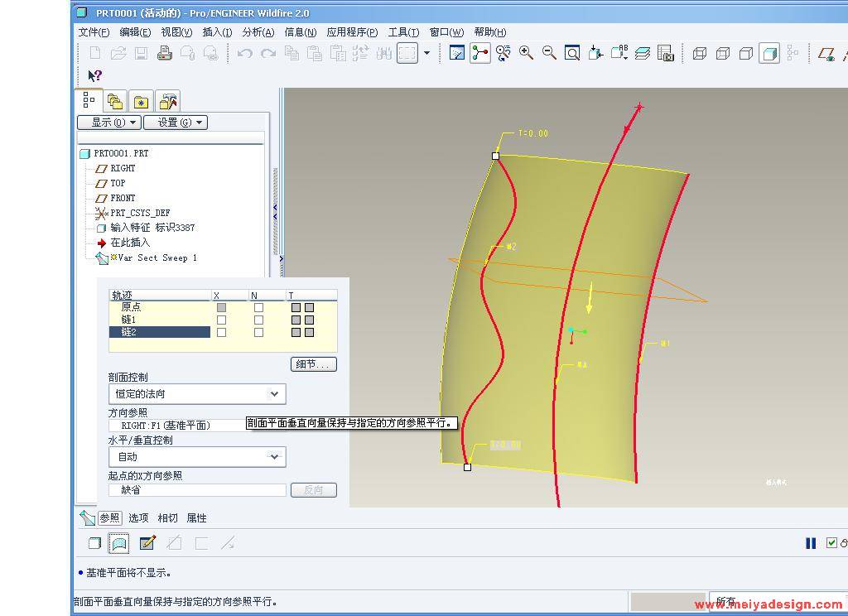Image resolution: width=848 pixels, height=616 pixels.
Task: Click the Undo arrow icon
Action: coord(245,53)
